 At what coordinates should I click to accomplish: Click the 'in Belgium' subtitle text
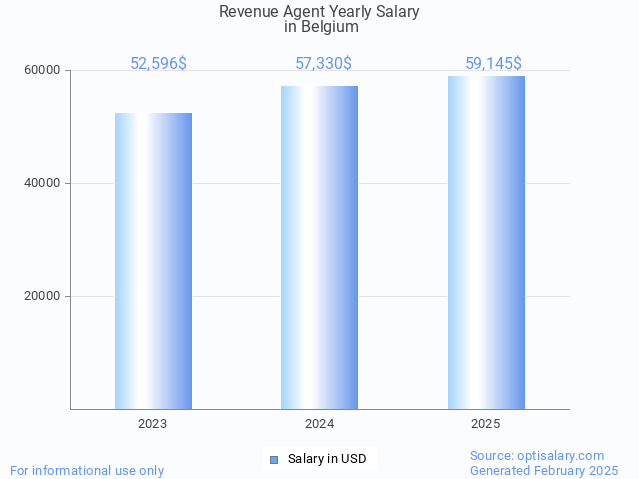[321, 27]
